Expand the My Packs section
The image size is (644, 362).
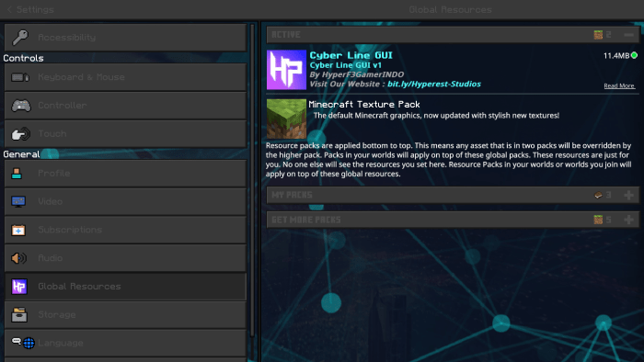628,195
